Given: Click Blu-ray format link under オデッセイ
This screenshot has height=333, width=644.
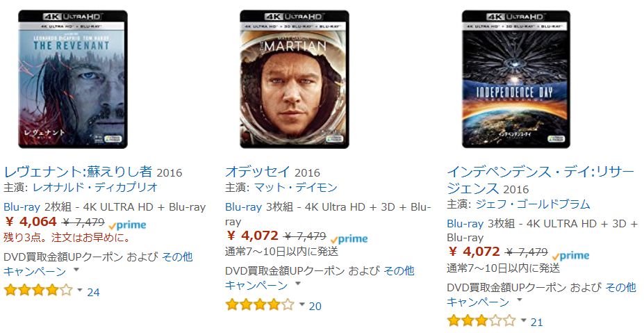Looking at the screenshot, I should 244,207.
